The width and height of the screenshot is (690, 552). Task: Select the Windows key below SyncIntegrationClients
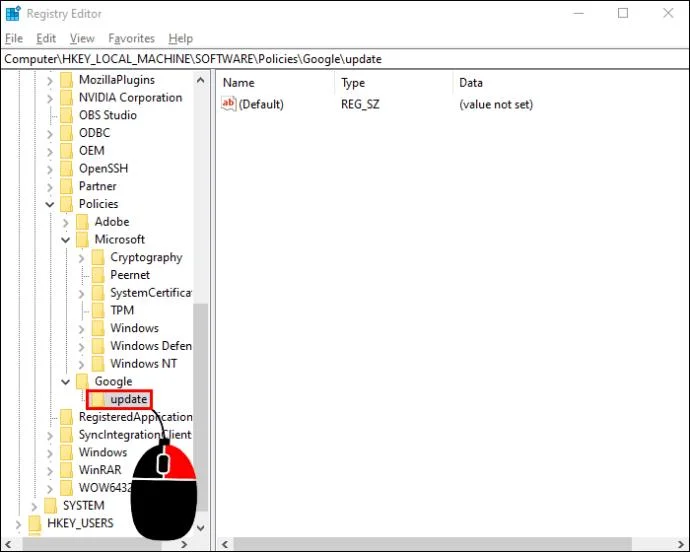click(103, 453)
